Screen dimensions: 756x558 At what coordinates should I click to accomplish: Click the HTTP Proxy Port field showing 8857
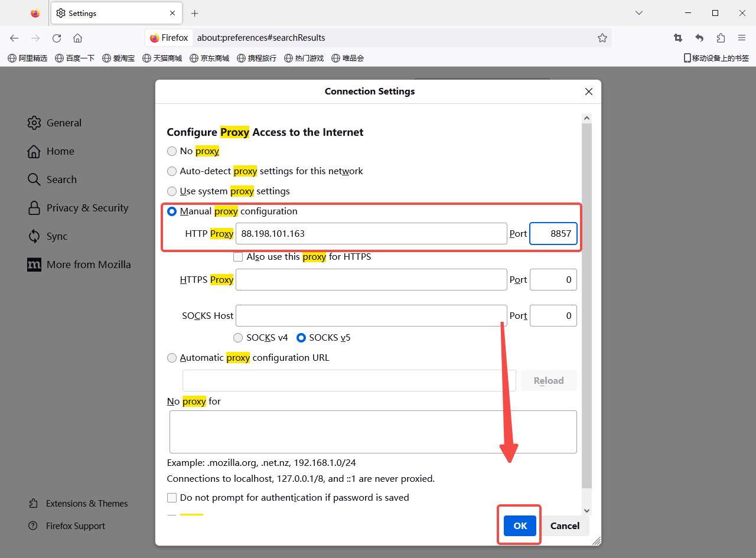(x=553, y=233)
